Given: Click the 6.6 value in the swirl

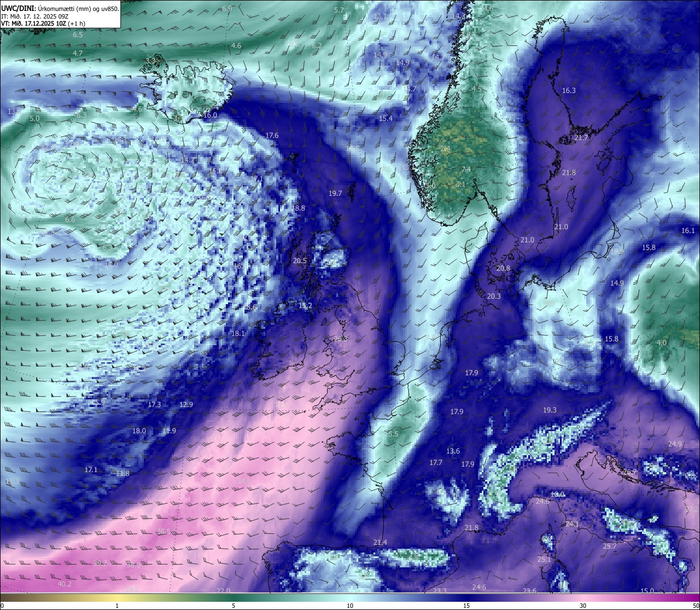Looking at the screenshot, I should (70, 219).
